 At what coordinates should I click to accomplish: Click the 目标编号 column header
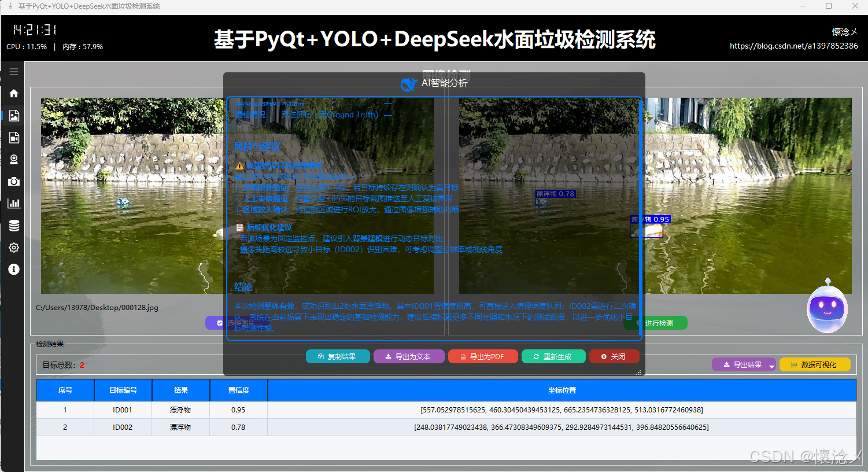click(x=123, y=390)
